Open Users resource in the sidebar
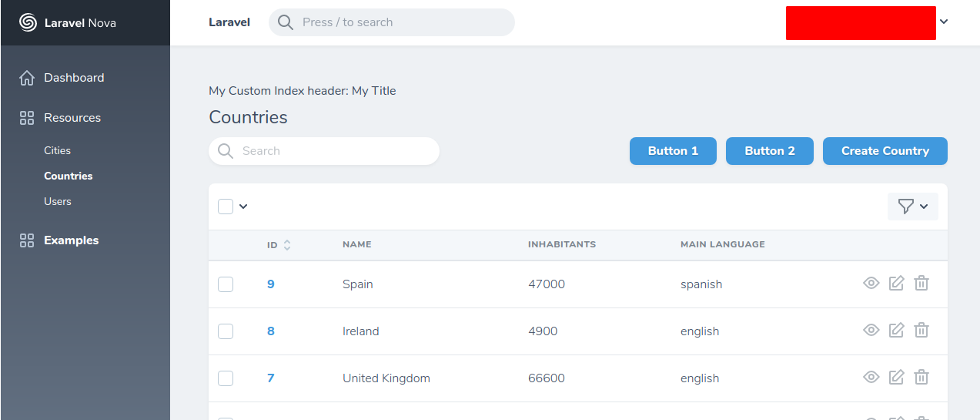This screenshot has height=420, width=980. point(58,201)
